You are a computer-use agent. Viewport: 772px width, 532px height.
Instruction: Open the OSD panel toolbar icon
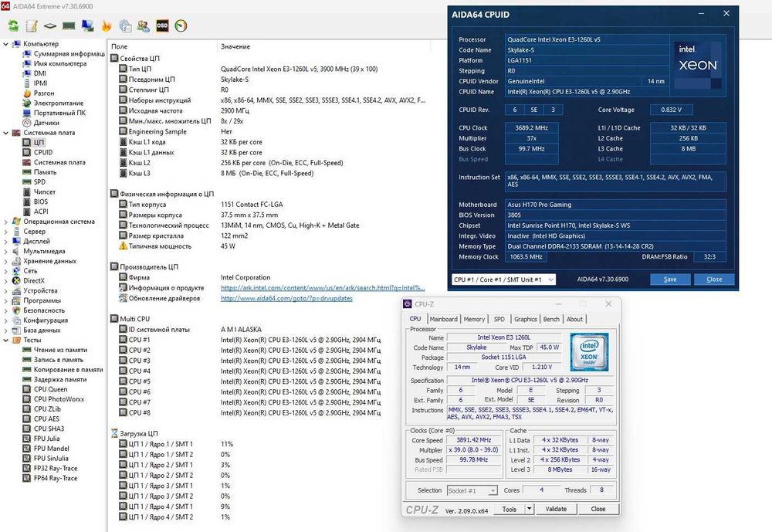pyautogui.click(x=162, y=25)
